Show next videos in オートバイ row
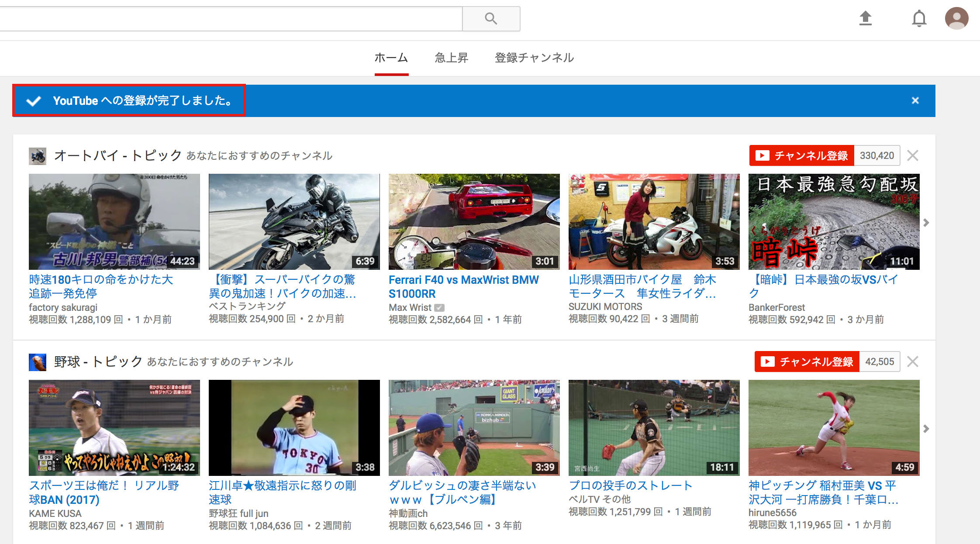 tap(926, 223)
